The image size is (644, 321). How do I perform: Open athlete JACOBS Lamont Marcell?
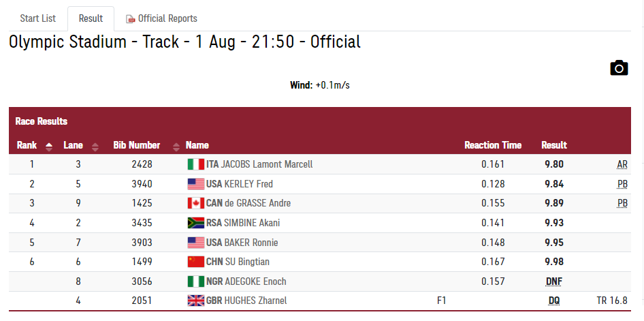(267, 164)
